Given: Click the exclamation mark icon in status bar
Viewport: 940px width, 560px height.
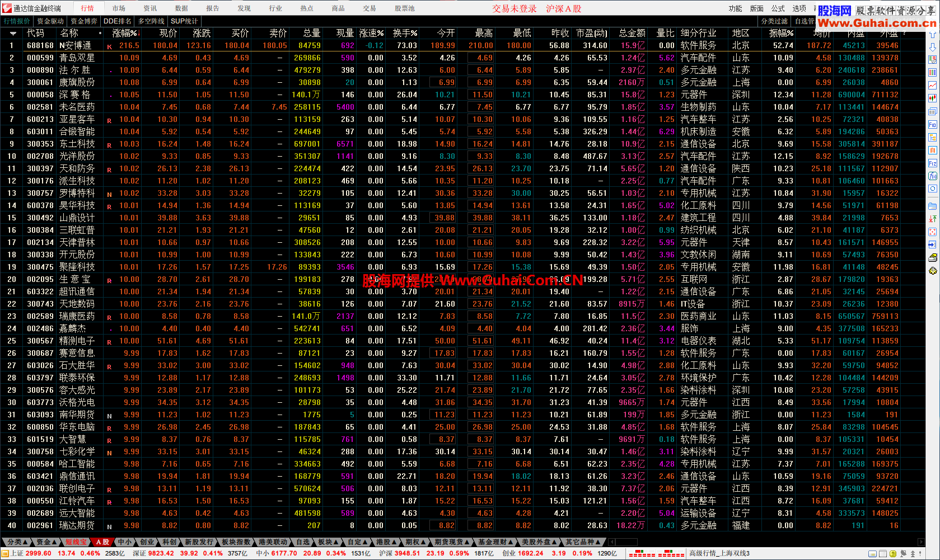Looking at the screenshot, I should 921,554.
